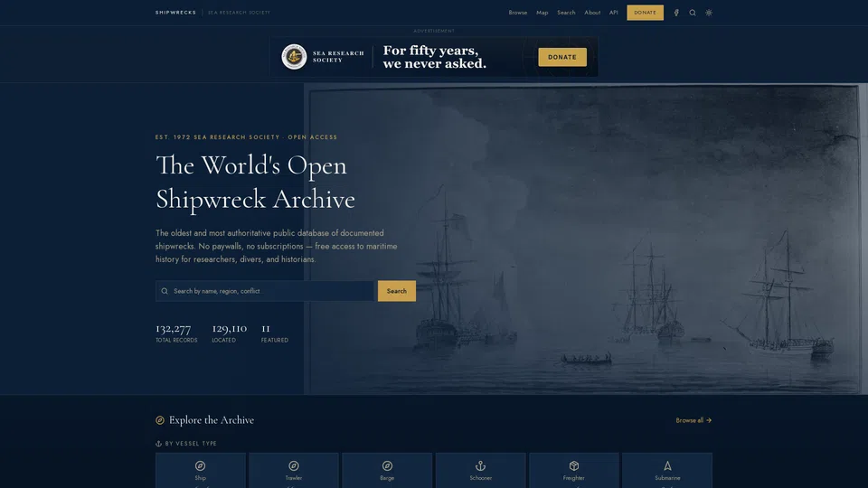Click the gold Search button
The image size is (868, 488).
396,291
